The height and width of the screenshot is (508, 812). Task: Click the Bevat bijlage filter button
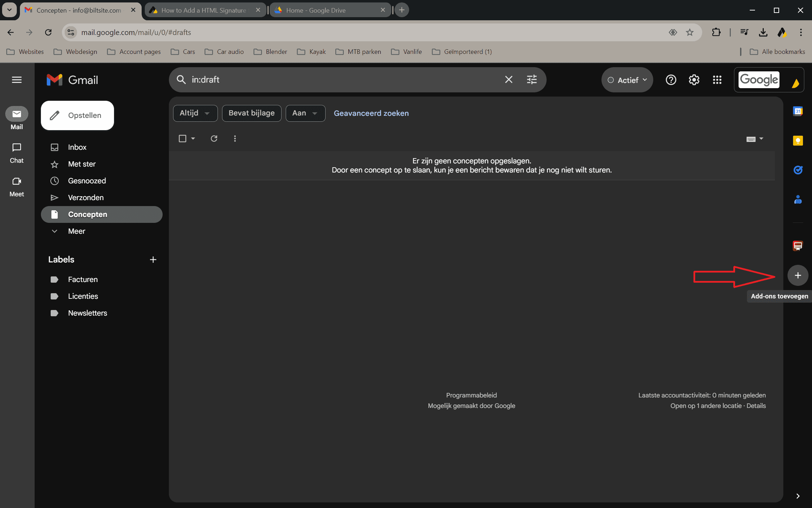pyautogui.click(x=251, y=113)
